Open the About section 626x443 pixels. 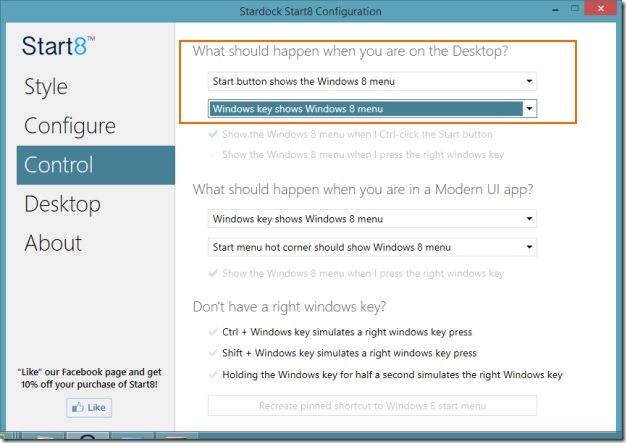point(53,243)
